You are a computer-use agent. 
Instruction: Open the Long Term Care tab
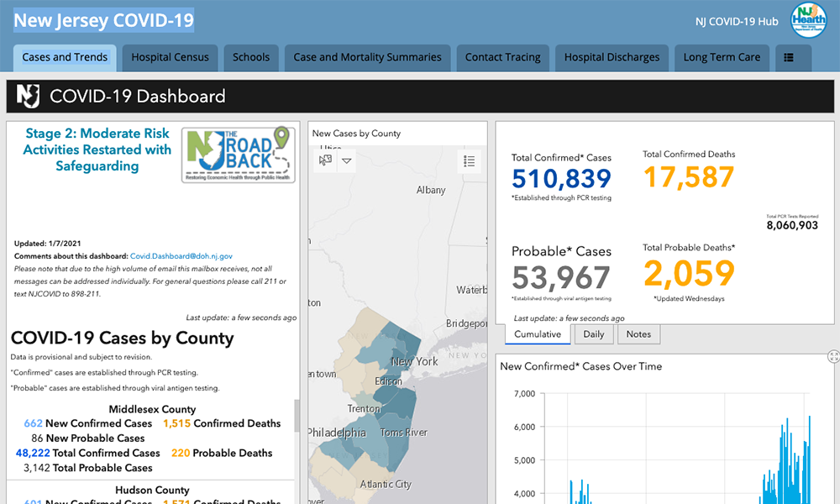(x=722, y=57)
